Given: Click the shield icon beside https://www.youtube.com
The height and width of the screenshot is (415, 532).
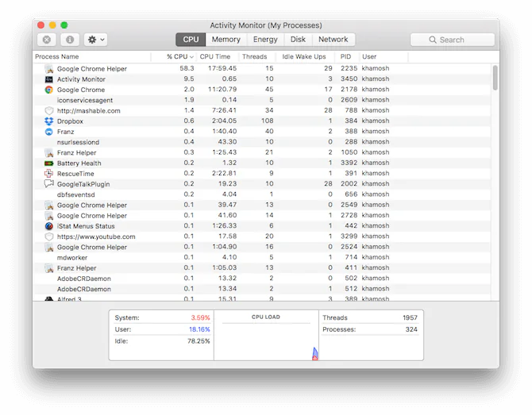Looking at the screenshot, I should (49, 236).
